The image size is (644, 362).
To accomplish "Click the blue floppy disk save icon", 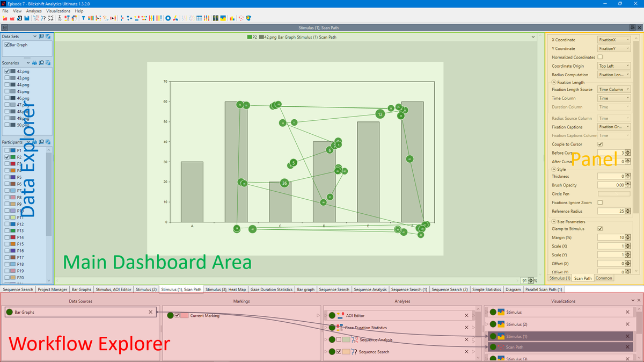I will click(27, 18).
